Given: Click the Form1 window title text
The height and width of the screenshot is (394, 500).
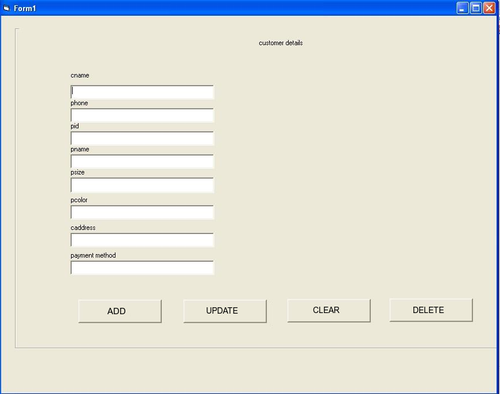Looking at the screenshot, I should [x=25, y=8].
